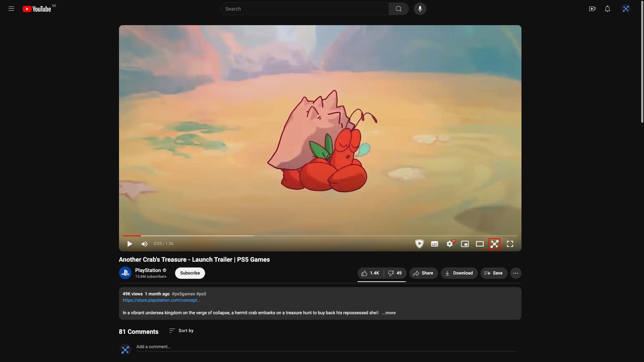Click the voice search microphone icon
Screen dimensions: 644x362
(x=420, y=9)
